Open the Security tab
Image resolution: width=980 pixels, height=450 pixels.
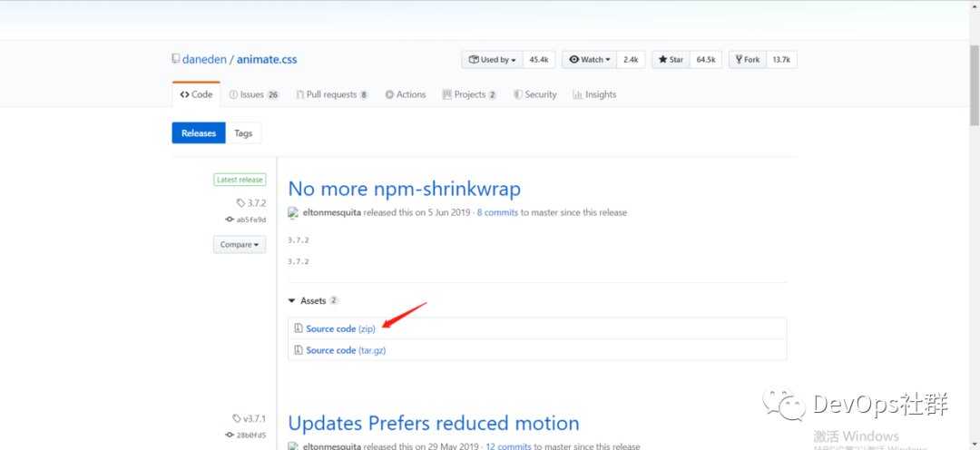(535, 94)
